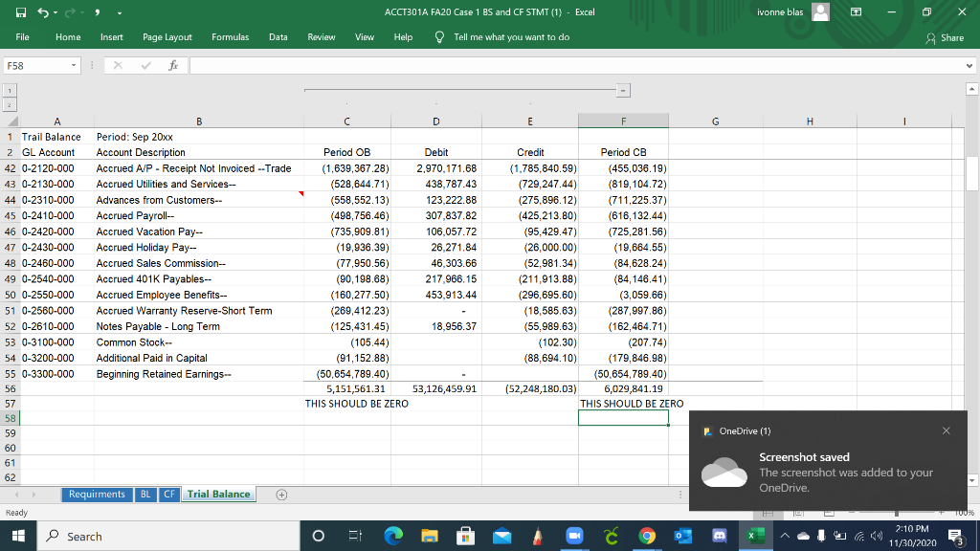Expand the formula bar chevron
Screen dimensions: 980x551
click(969, 66)
